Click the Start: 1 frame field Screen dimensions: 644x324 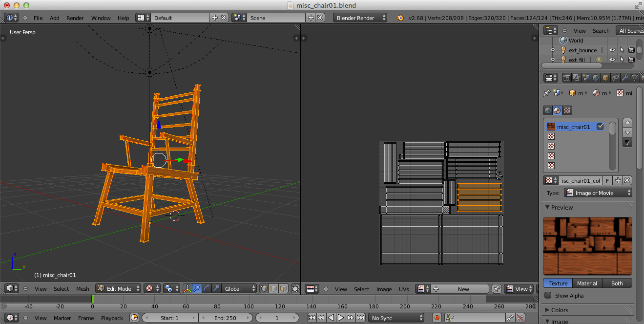point(169,318)
